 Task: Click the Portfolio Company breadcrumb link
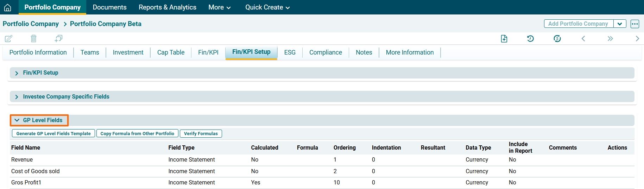coord(31,24)
